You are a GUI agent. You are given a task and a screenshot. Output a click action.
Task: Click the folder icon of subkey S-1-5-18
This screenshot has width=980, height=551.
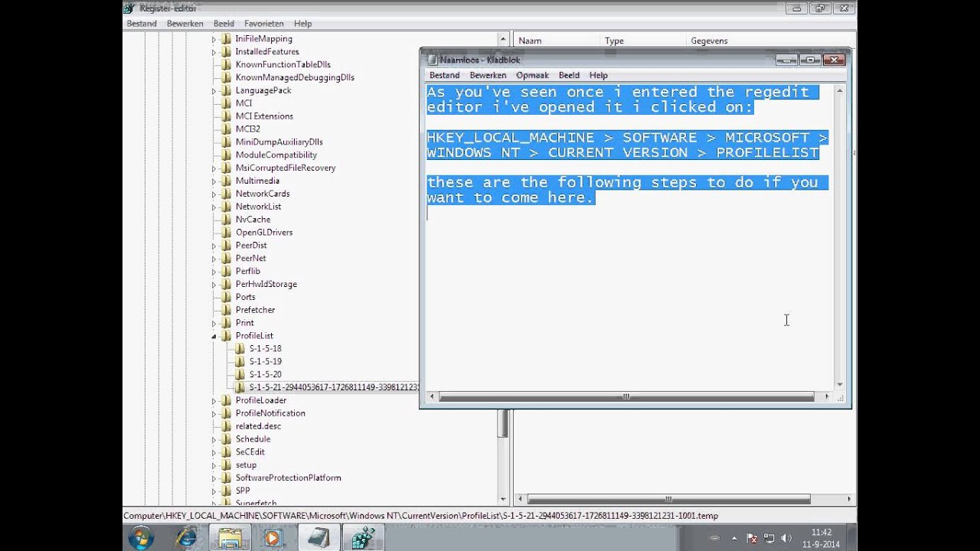point(240,349)
